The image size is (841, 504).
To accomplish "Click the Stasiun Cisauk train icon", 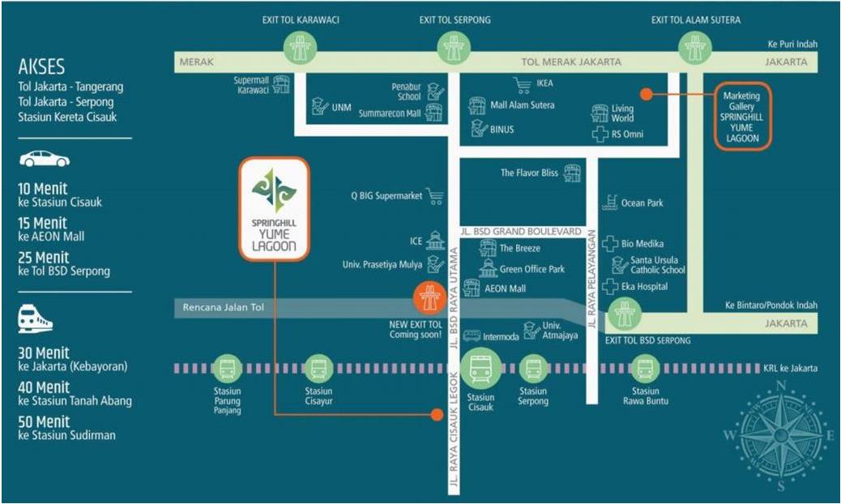I will [480, 369].
